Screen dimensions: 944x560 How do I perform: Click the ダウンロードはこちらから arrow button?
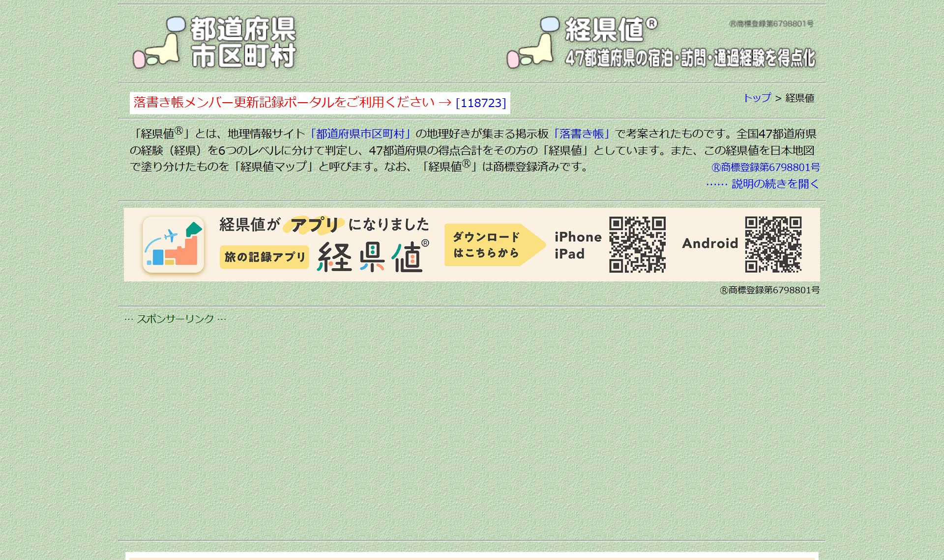[x=495, y=245]
